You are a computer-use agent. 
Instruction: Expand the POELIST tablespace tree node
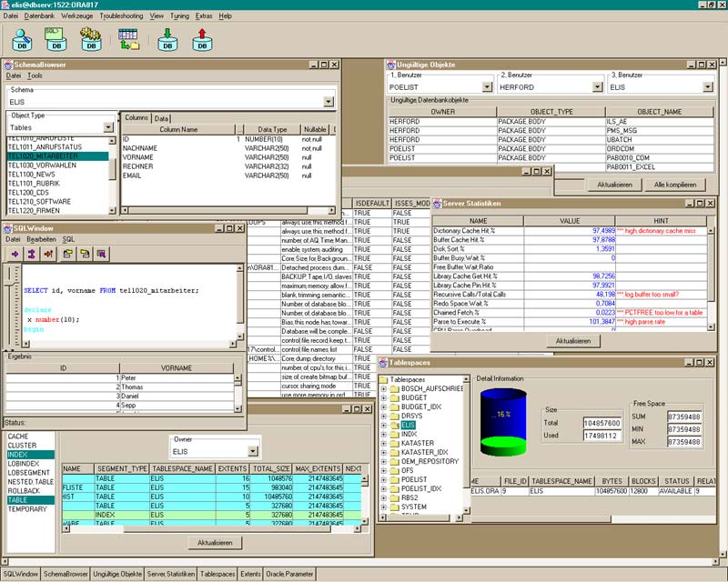(383, 479)
